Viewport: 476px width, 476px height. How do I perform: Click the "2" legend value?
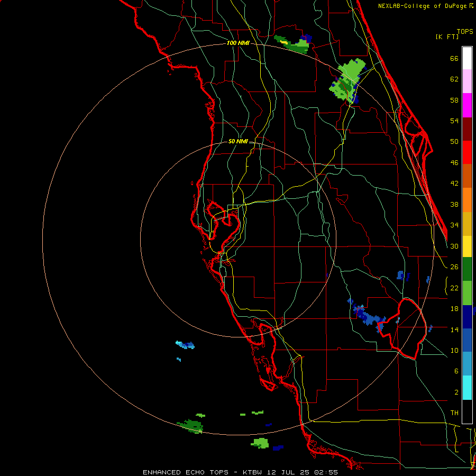point(456,392)
